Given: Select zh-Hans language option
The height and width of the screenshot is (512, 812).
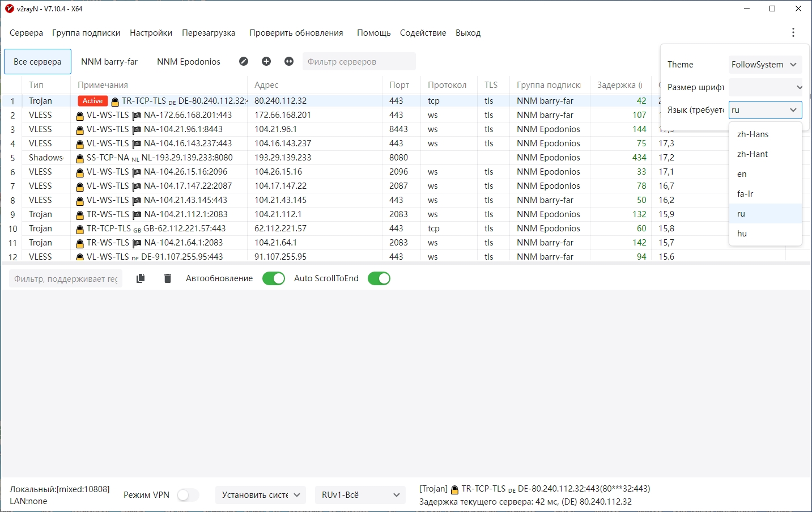Looking at the screenshot, I should [765, 134].
